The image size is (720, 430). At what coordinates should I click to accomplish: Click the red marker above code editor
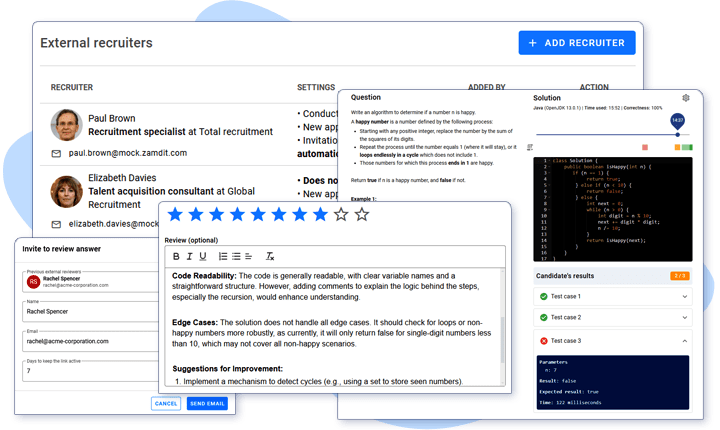645,147
